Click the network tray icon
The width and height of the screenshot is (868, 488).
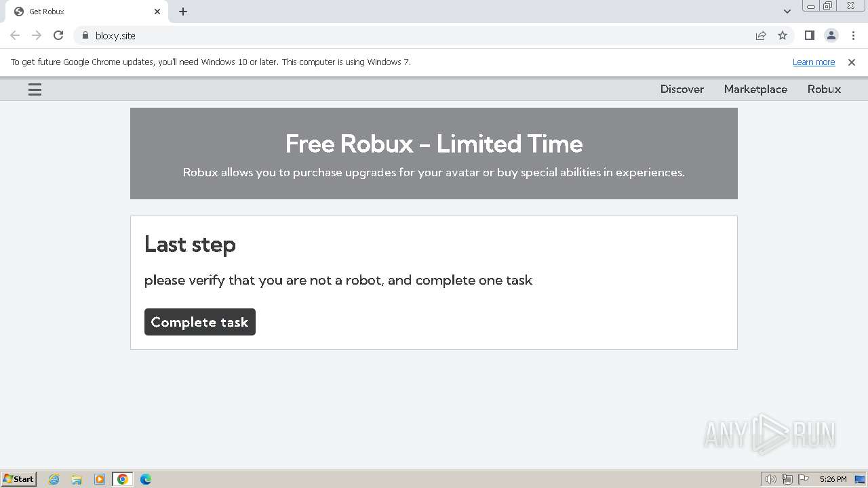[x=787, y=479]
